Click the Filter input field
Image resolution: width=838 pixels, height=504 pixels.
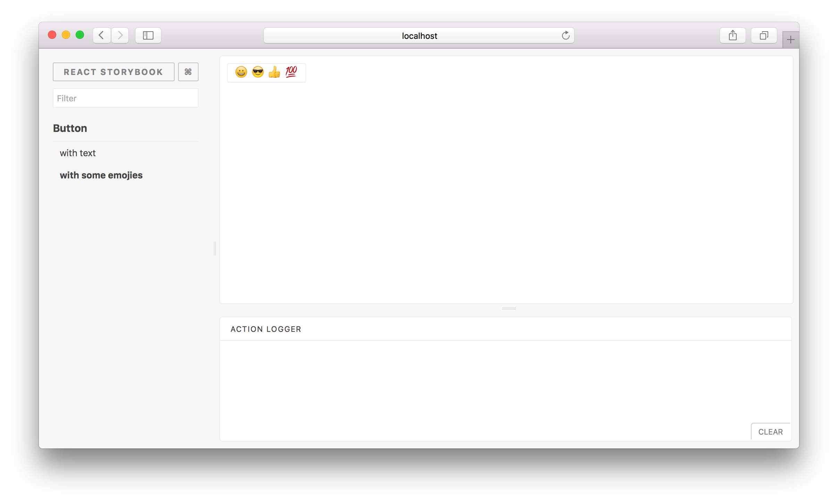point(125,98)
